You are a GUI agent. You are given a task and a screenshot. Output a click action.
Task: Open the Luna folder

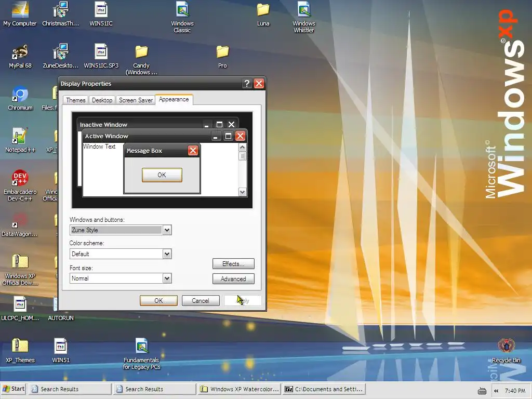pyautogui.click(x=263, y=14)
